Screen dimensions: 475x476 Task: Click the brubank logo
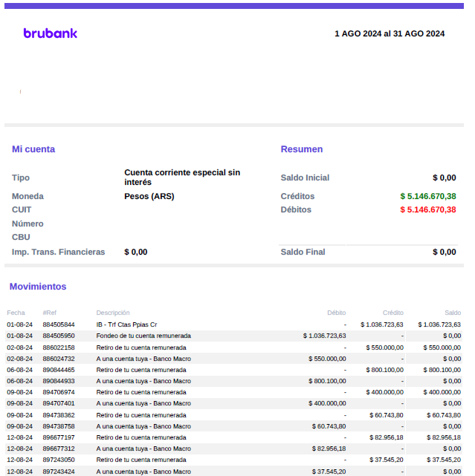[51, 33]
